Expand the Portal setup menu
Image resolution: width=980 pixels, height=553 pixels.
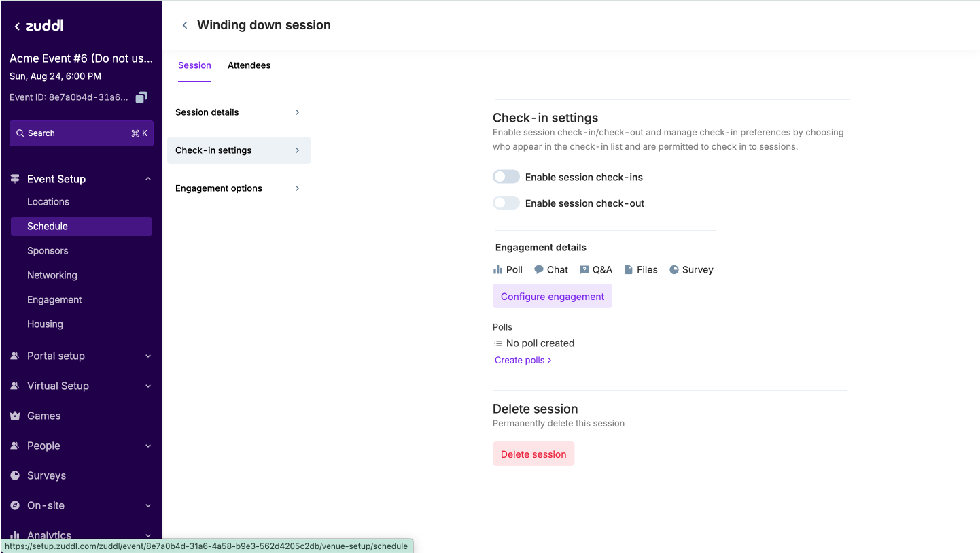click(x=148, y=356)
